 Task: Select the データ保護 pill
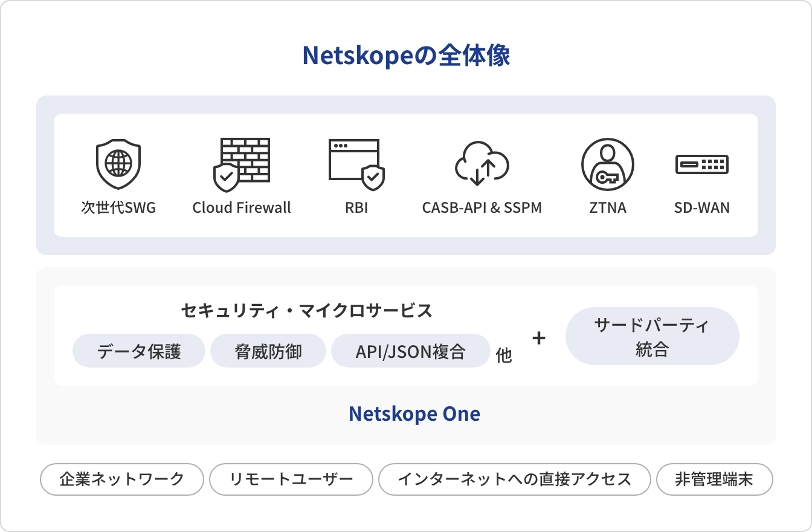139,351
